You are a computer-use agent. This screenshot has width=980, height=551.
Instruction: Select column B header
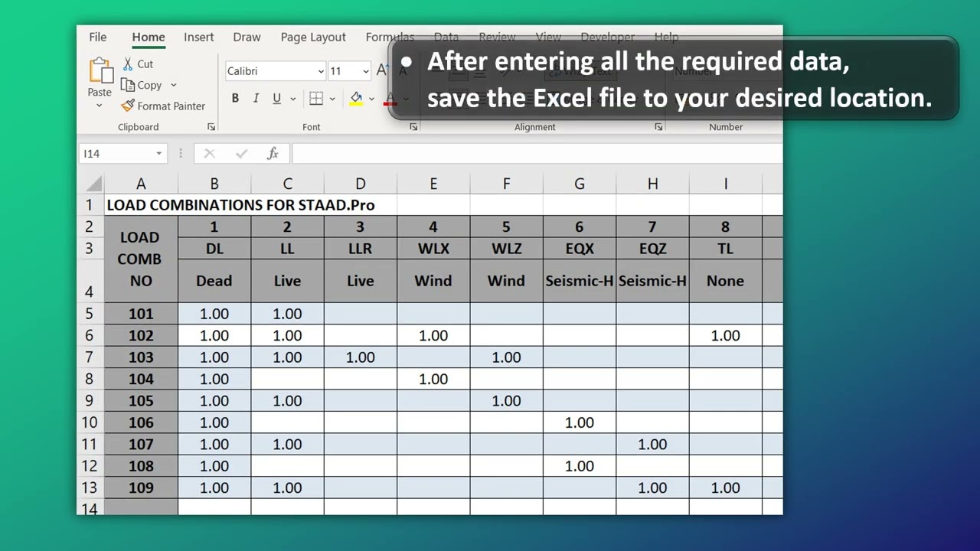(x=214, y=184)
